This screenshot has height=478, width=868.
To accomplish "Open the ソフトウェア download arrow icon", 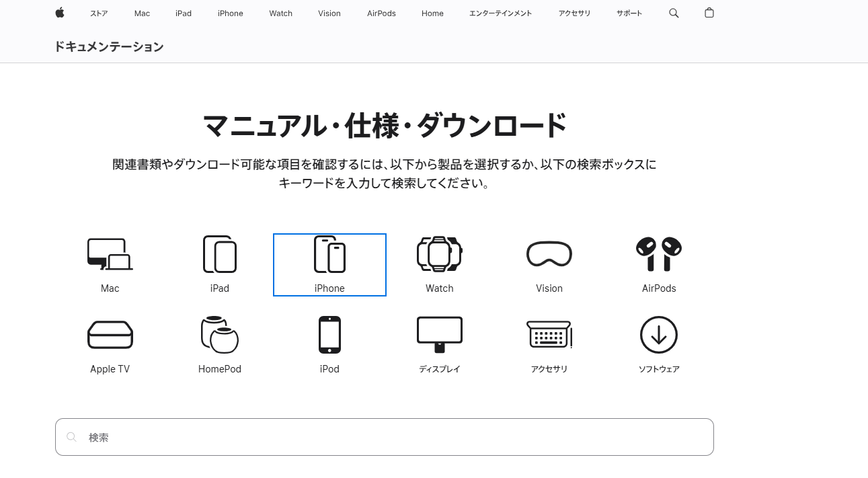I will click(x=659, y=335).
